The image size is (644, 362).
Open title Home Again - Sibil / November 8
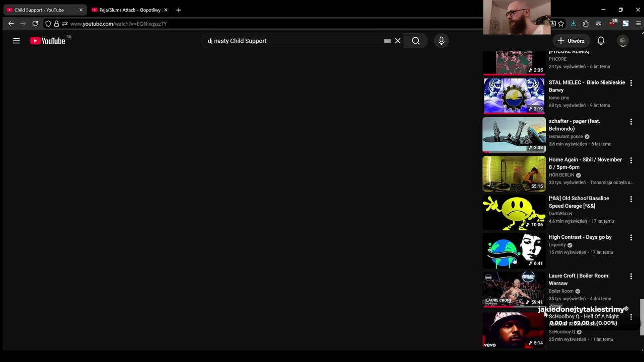point(585,163)
